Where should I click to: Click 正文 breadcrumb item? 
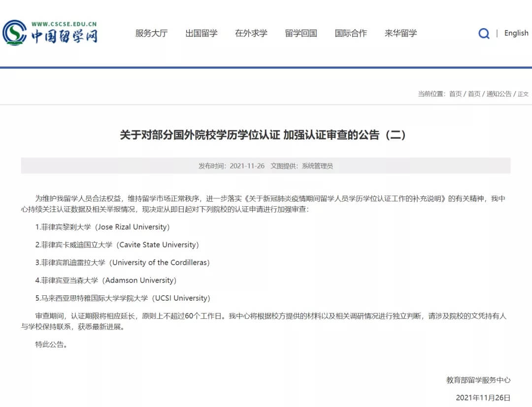coord(523,94)
